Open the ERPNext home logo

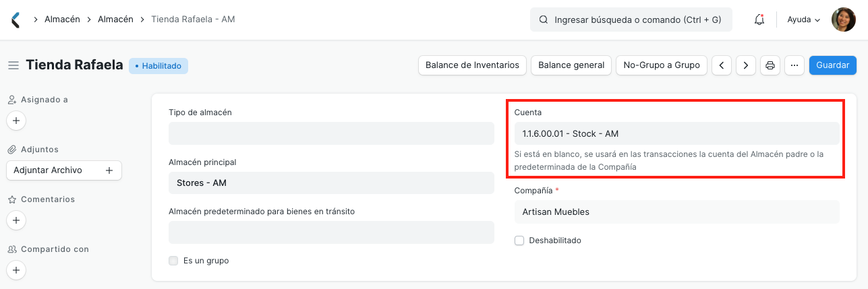(16, 20)
